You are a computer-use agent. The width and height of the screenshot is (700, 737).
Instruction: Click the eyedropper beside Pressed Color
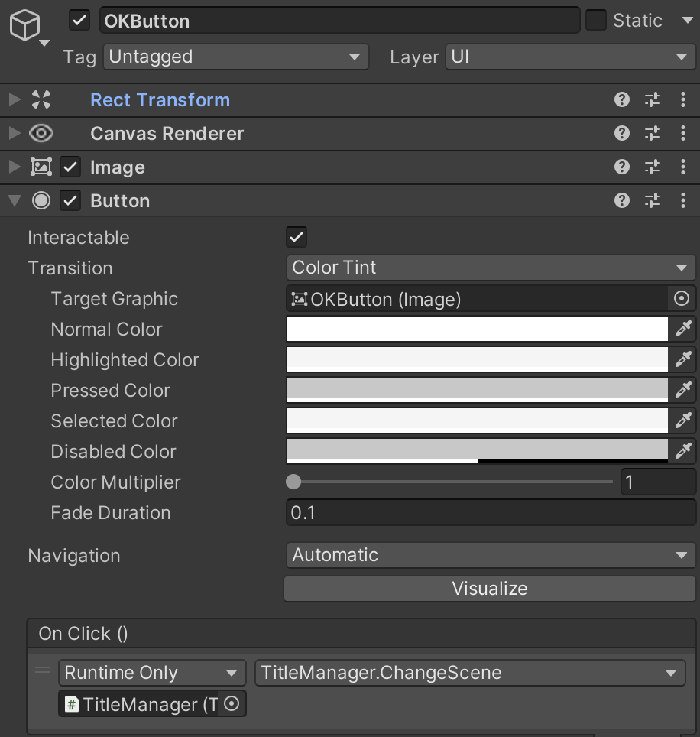pyautogui.click(x=683, y=391)
